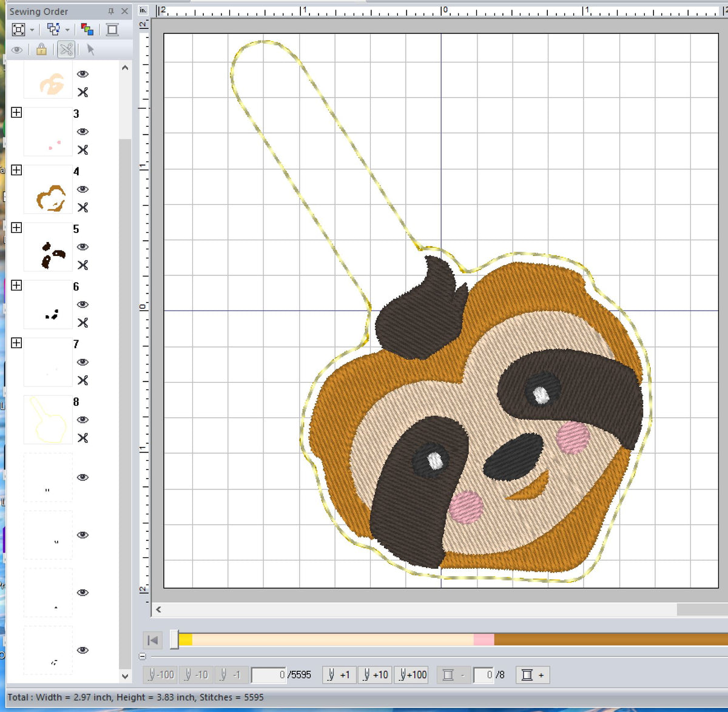Advance simulation by +100 stitches

pos(412,674)
